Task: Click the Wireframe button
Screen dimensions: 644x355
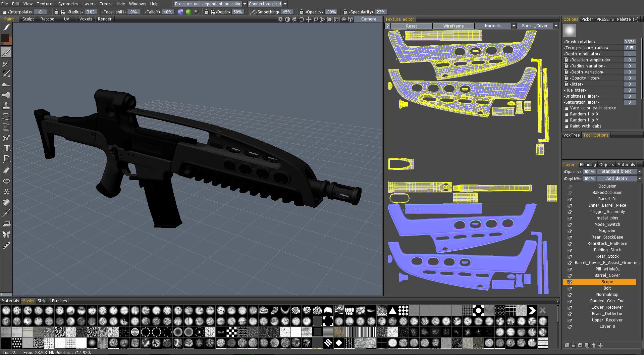Action: 453,26
